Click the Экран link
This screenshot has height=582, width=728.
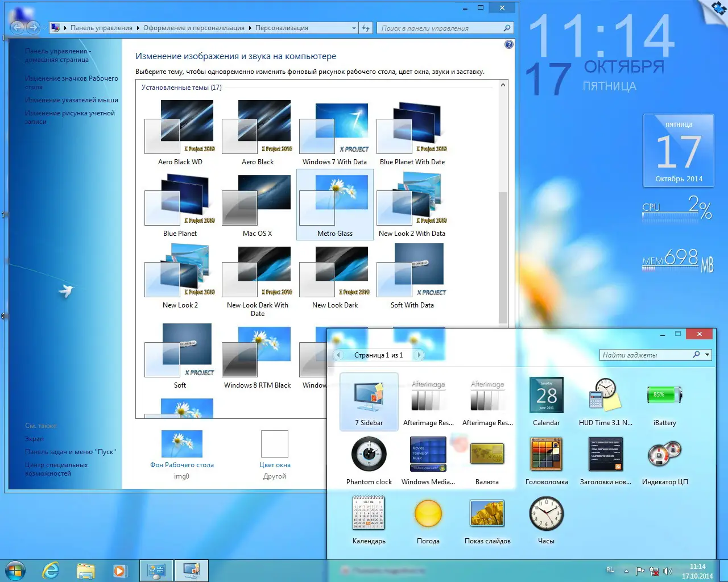[34, 438]
